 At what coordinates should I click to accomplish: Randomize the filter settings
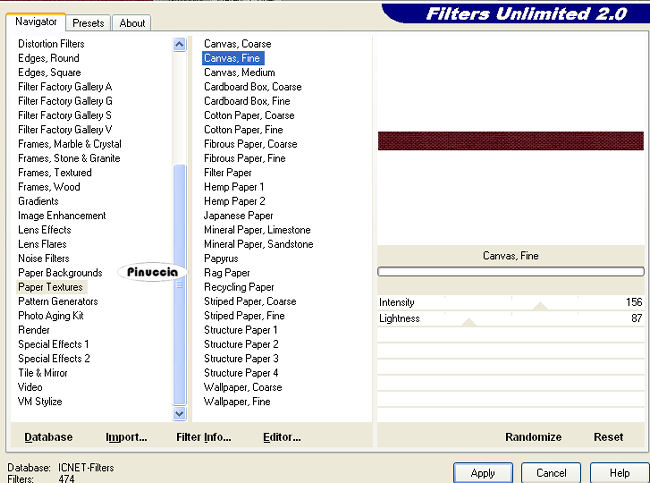point(533,437)
